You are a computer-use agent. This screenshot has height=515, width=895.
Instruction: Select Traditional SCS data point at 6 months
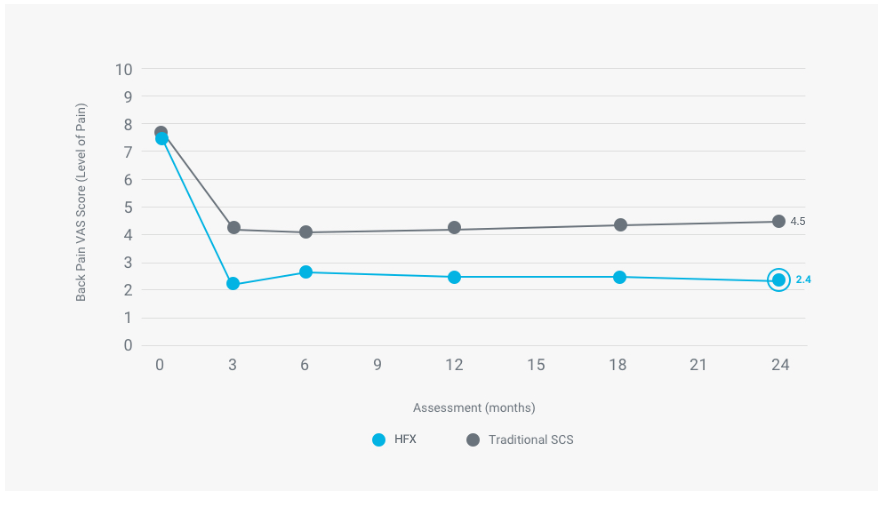(x=306, y=232)
